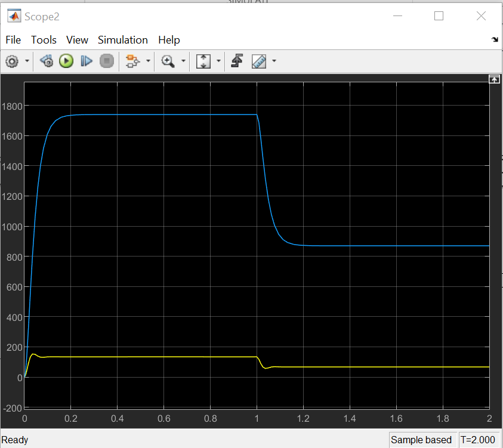Screen dimensions: 503x448
Task: Click the Scope2 window MATLAB icon
Action: 14,16
